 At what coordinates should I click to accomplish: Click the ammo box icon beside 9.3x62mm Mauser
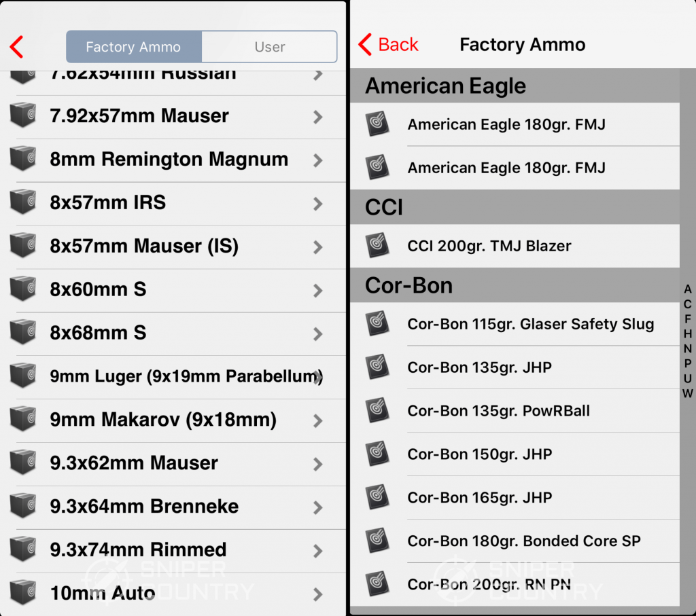click(22, 462)
